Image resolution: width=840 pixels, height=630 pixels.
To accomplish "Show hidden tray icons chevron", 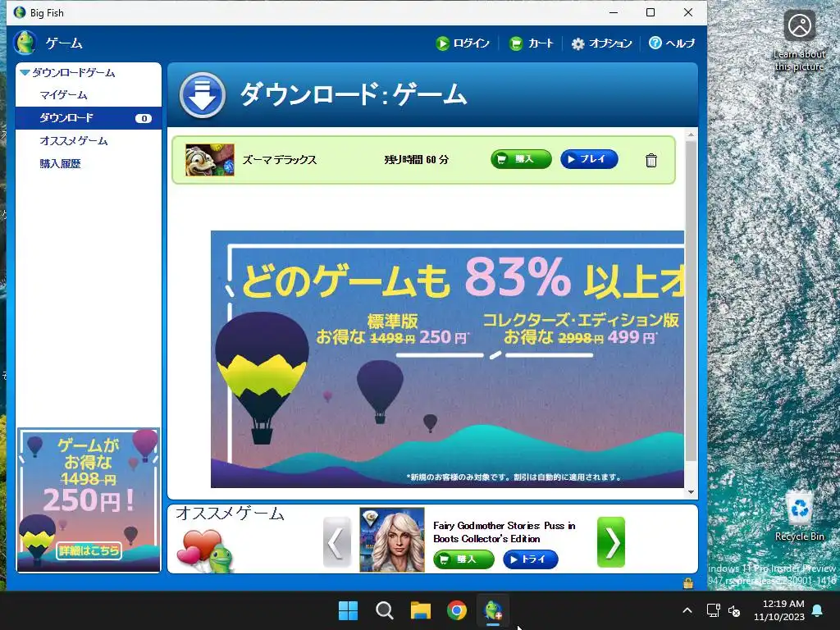I will pyautogui.click(x=687, y=610).
